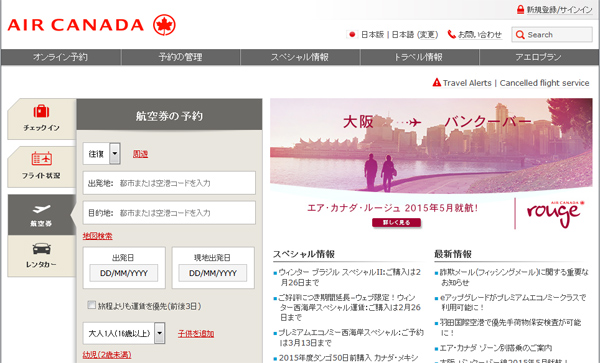This screenshot has height=363, width=600.
Task: Open 羽田国際空港 priority security news item
Action: pos(510,327)
